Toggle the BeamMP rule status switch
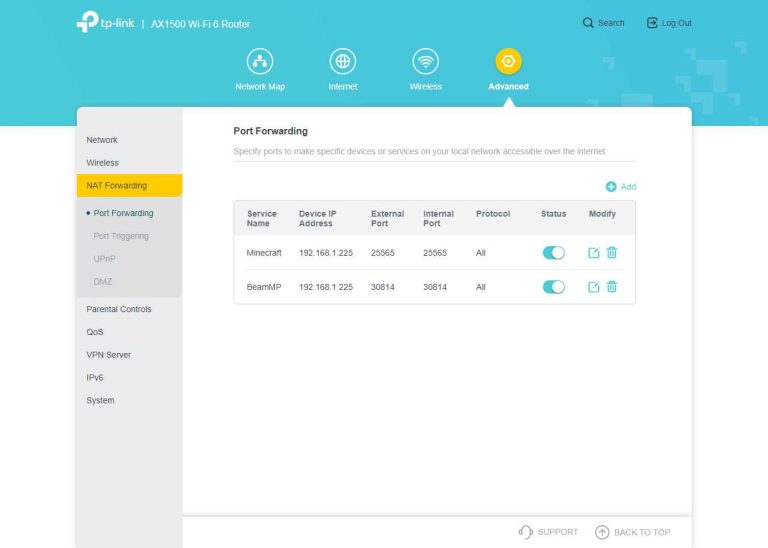 (x=553, y=287)
